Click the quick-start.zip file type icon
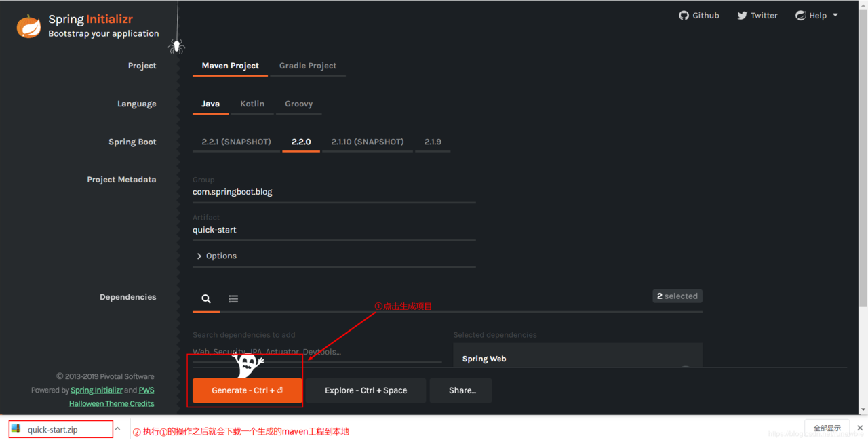This screenshot has width=868, height=442. 16,429
